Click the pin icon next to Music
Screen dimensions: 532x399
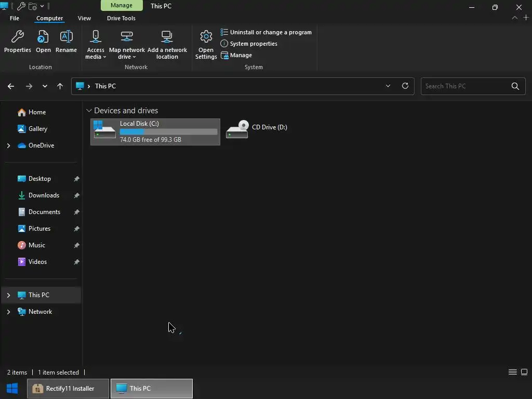(x=77, y=245)
